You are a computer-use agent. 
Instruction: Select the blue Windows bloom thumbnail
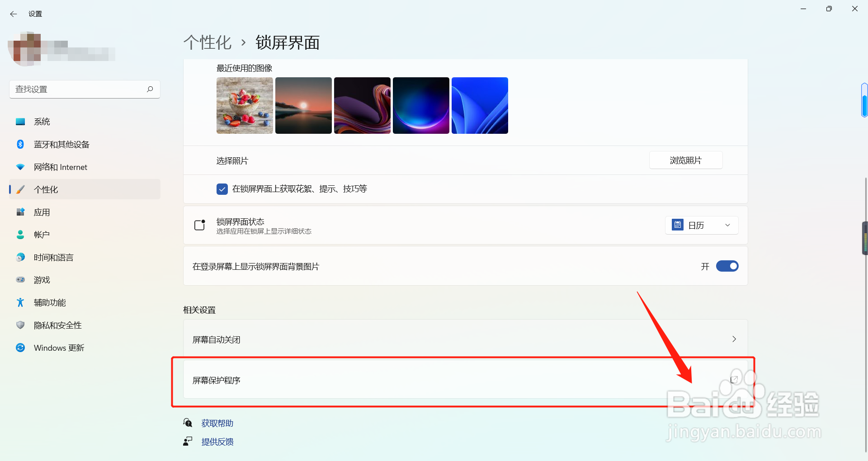[x=480, y=105]
